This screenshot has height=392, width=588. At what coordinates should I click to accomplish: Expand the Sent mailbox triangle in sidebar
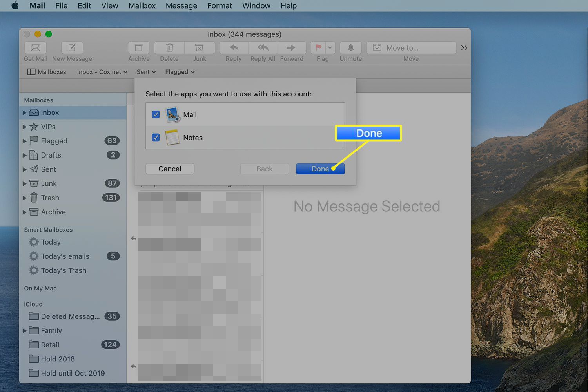click(x=24, y=169)
